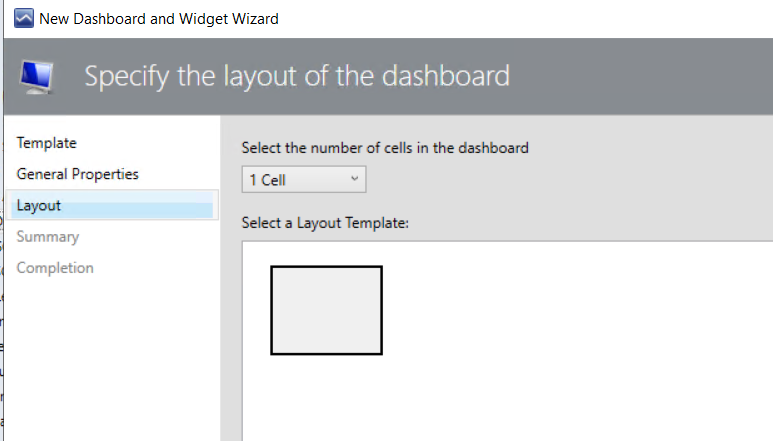Click the New Dashboard and Widget Wizard title

pyautogui.click(x=159, y=19)
